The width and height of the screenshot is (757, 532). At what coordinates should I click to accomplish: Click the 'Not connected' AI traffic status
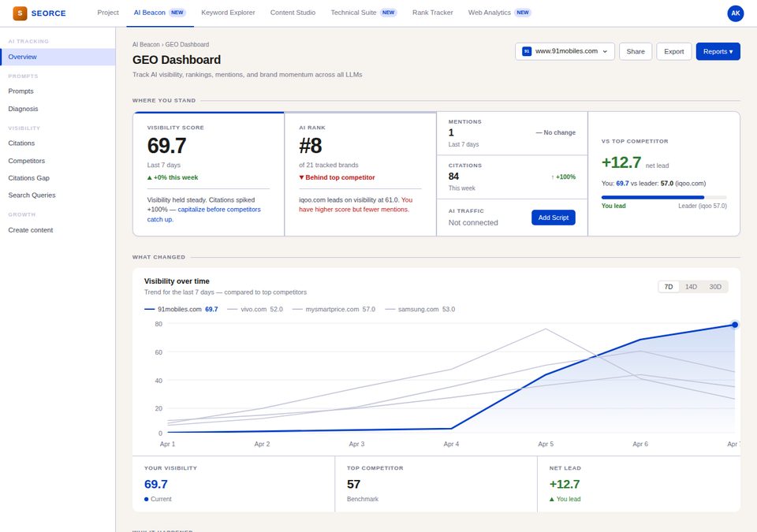click(473, 222)
